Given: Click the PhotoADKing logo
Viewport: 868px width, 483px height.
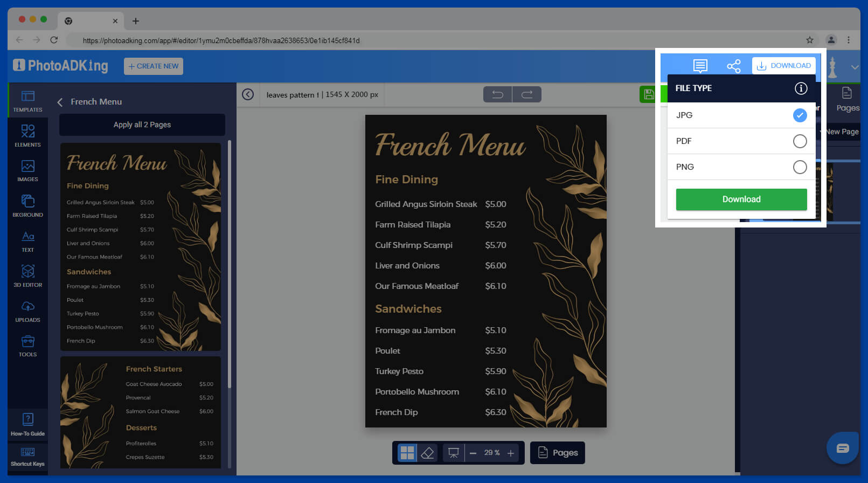Looking at the screenshot, I should 60,66.
